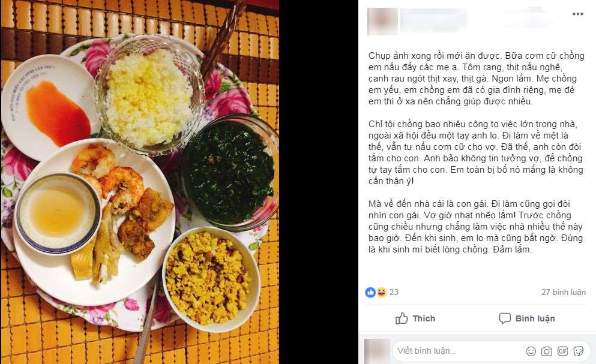Open the list of 23 reactions
This screenshot has width=596, height=364.
(x=394, y=292)
